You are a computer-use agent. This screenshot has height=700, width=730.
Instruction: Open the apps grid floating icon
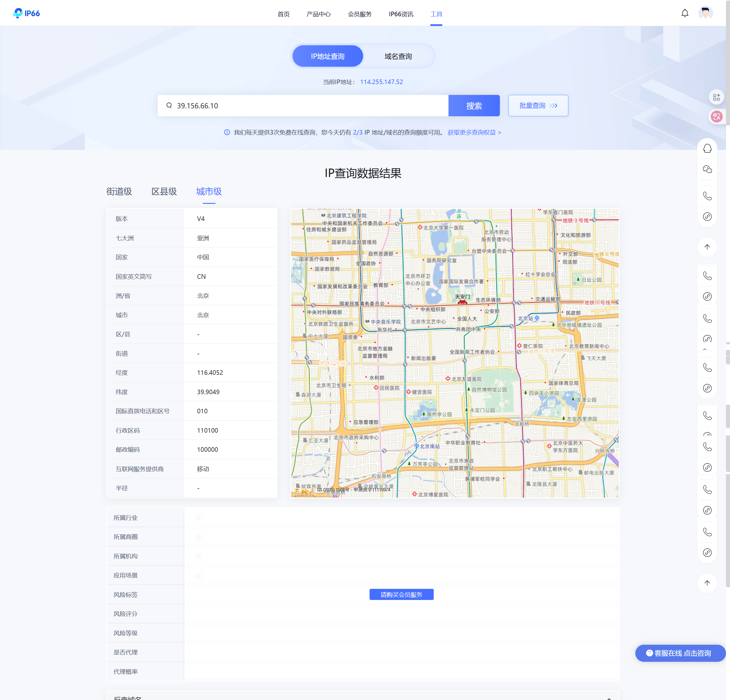tap(716, 97)
